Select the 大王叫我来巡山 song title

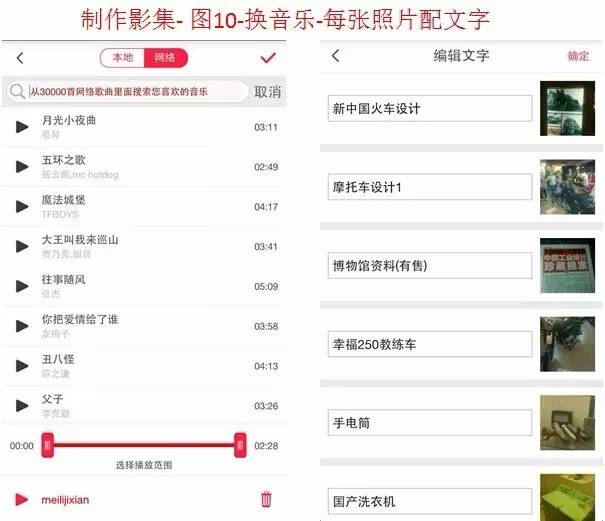point(80,240)
